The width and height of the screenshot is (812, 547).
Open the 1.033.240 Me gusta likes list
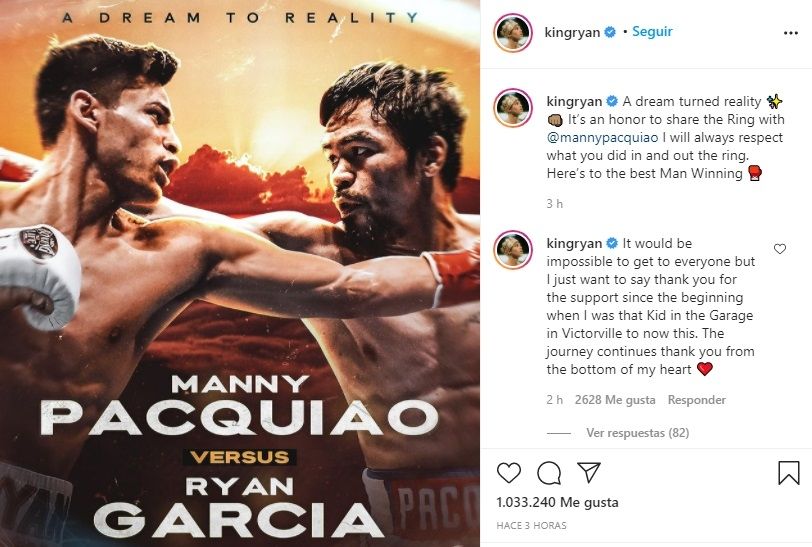557,502
